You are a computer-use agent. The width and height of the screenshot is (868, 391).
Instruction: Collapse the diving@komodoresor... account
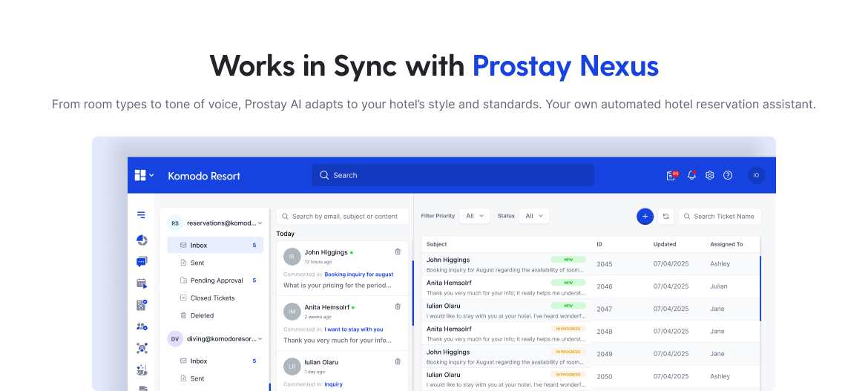click(260, 339)
